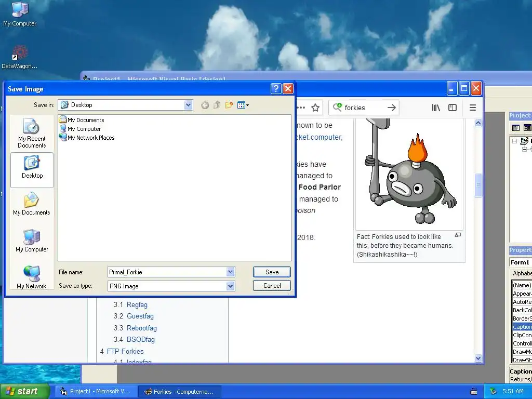Select Desktop in Save dialog sidebar
The width and height of the screenshot is (532, 399).
tap(32, 170)
